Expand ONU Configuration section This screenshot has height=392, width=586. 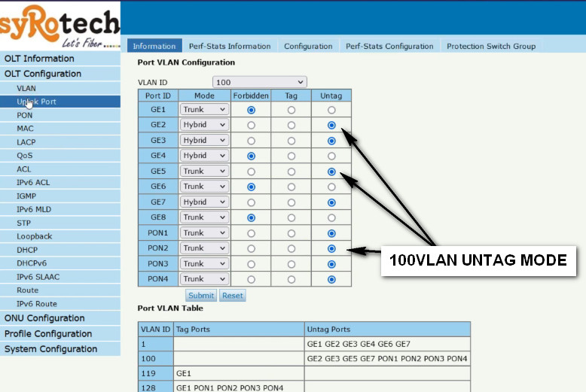click(44, 318)
